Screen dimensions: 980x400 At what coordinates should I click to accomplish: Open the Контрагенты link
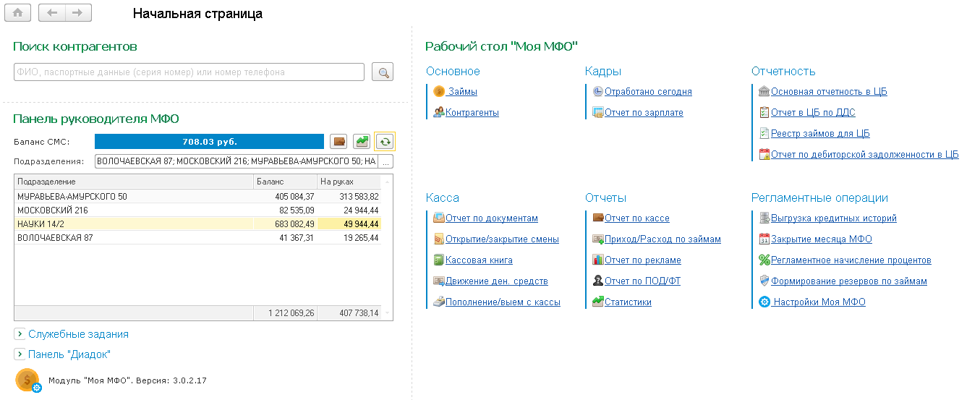[472, 113]
